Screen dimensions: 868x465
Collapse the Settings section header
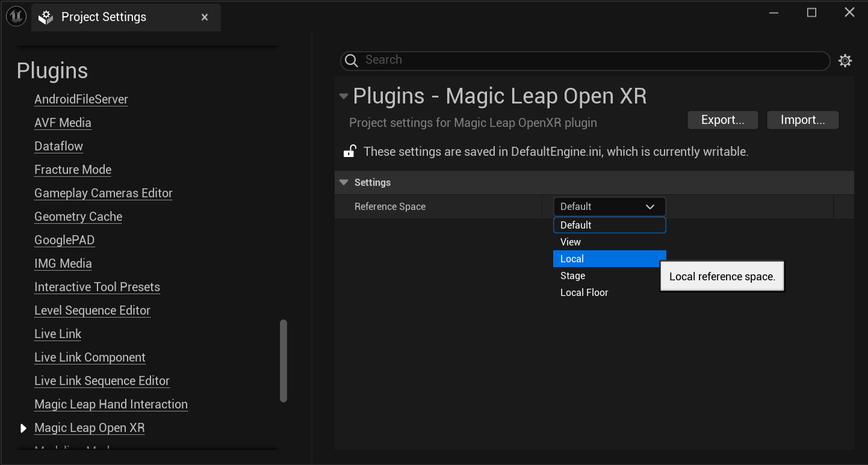coord(343,182)
